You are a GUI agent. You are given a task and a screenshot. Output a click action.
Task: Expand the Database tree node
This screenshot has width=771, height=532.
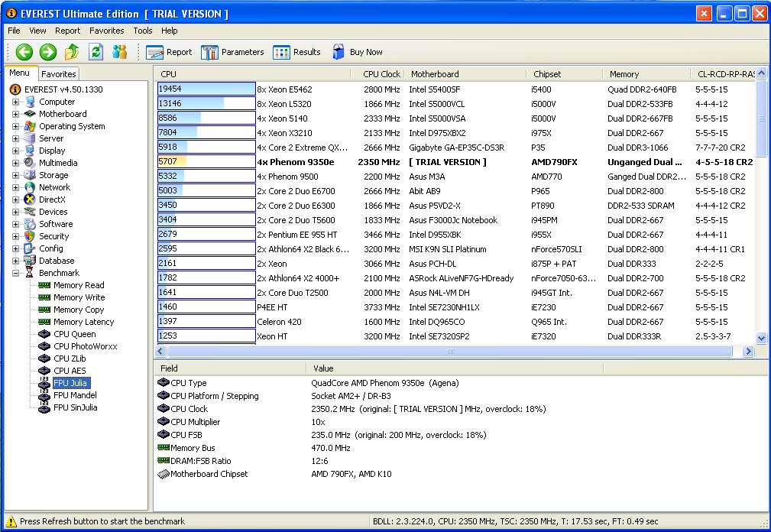(x=15, y=261)
